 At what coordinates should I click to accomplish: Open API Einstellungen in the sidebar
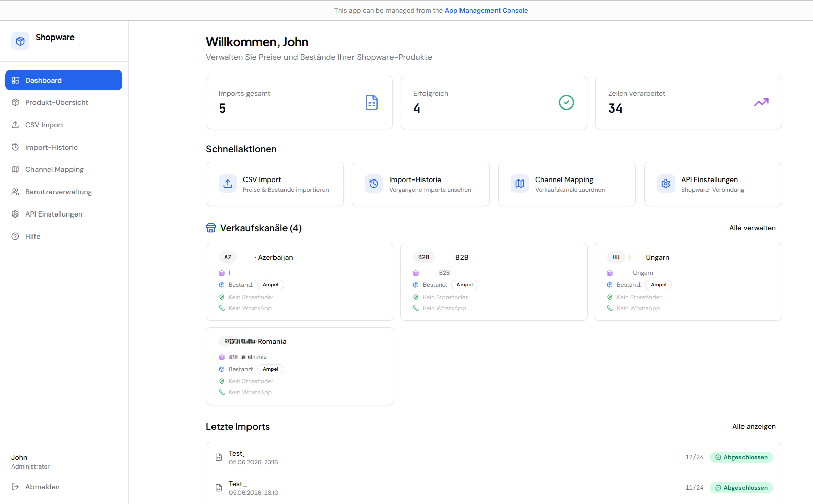(63, 214)
